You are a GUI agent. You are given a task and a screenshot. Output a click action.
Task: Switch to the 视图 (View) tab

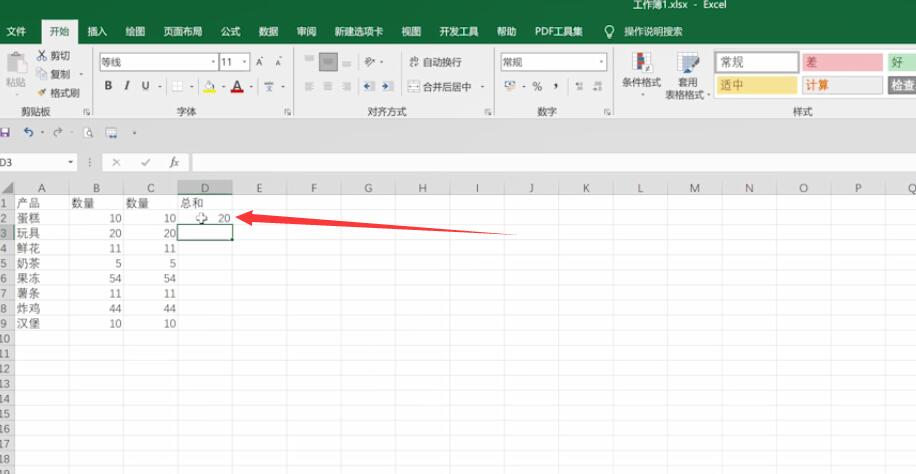pyautogui.click(x=411, y=32)
